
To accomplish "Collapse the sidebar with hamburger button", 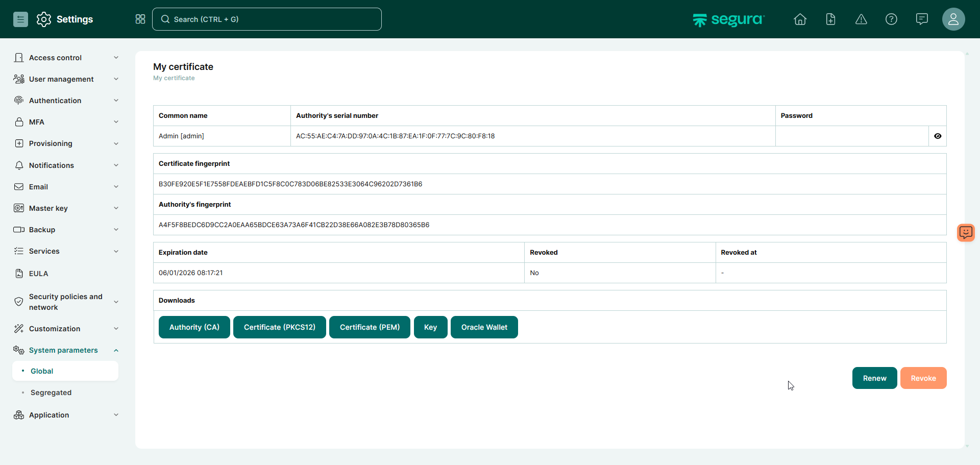I will (20, 19).
